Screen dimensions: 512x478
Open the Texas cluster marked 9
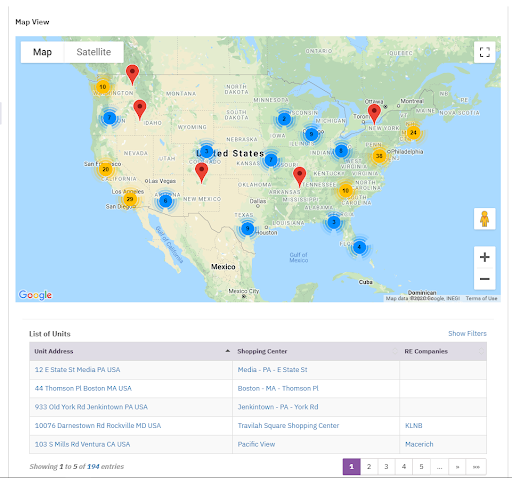pyautogui.click(x=247, y=229)
